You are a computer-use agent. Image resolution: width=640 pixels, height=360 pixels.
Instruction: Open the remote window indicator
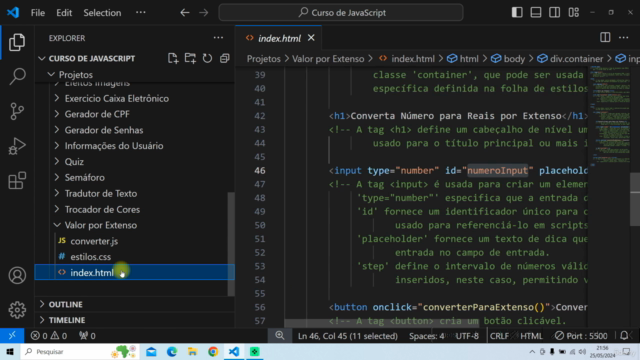tap(12, 336)
